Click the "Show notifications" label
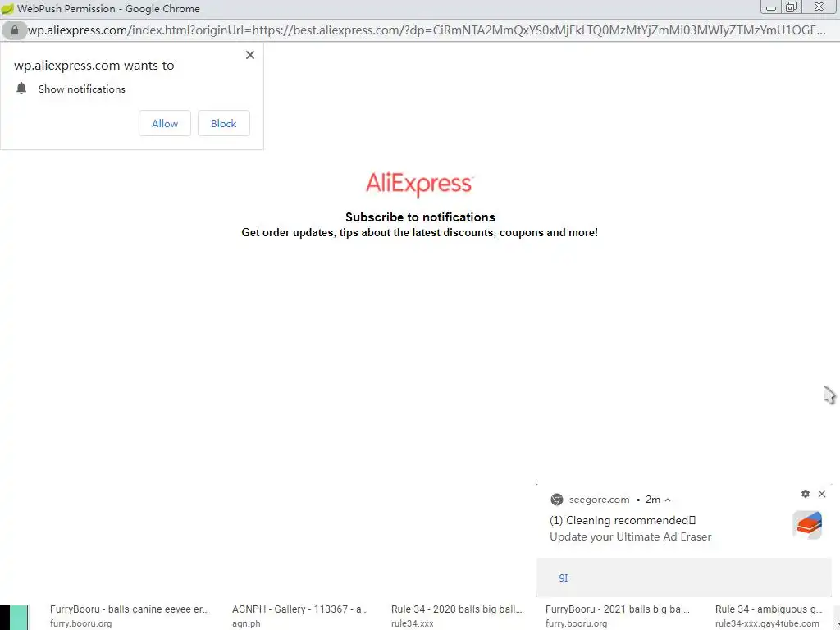Image resolution: width=840 pixels, height=630 pixels. 82,89
